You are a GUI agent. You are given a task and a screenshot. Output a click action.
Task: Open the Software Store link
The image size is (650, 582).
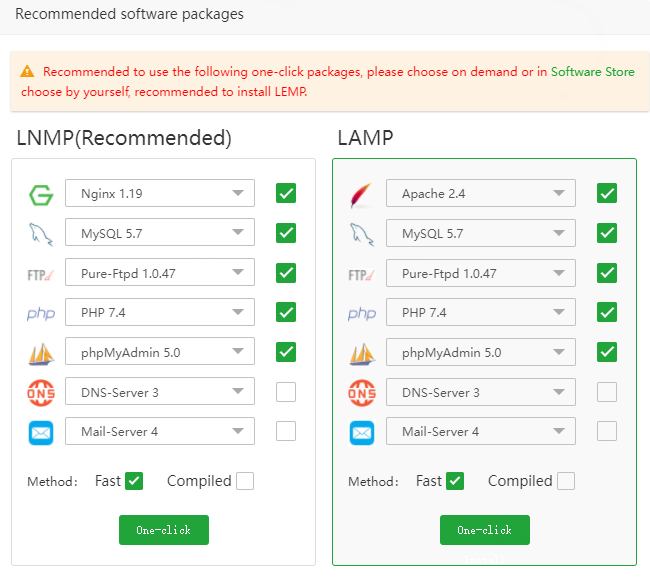click(592, 72)
